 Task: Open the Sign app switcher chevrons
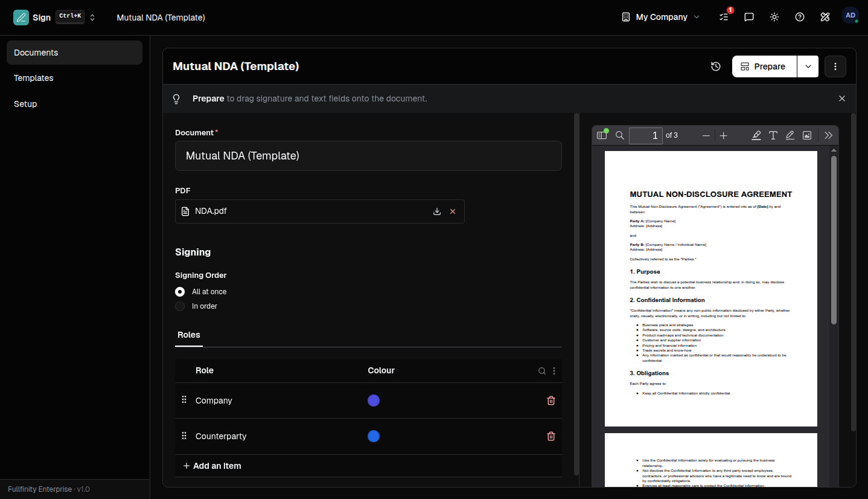tap(92, 18)
